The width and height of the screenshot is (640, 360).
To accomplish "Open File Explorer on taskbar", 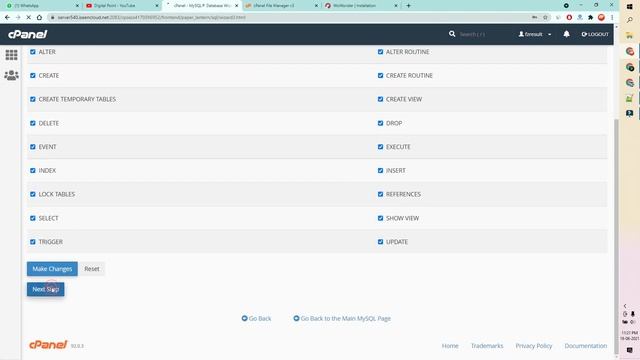I will (630, 36).
